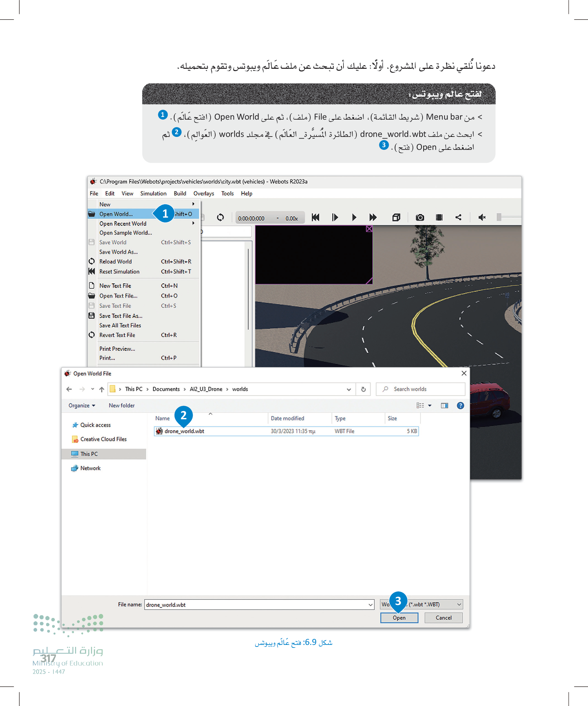Toggle the preview pane icon in dialog
Viewport: 588px width, 706px height.
tap(444, 405)
